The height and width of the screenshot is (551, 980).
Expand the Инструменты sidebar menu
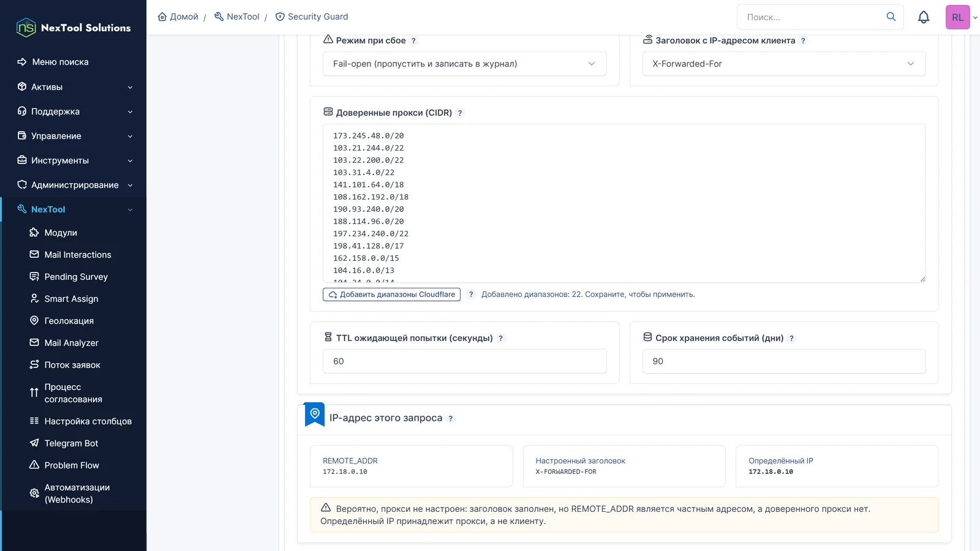[73, 160]
